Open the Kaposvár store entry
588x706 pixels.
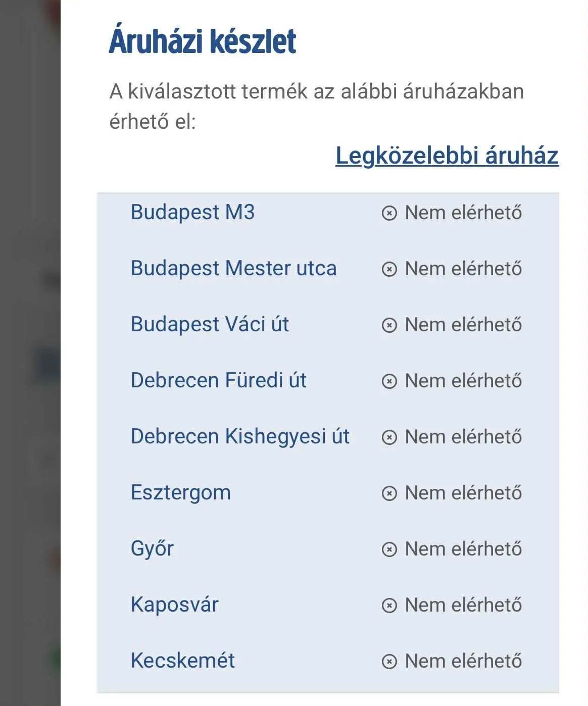(x=174, y=605)
